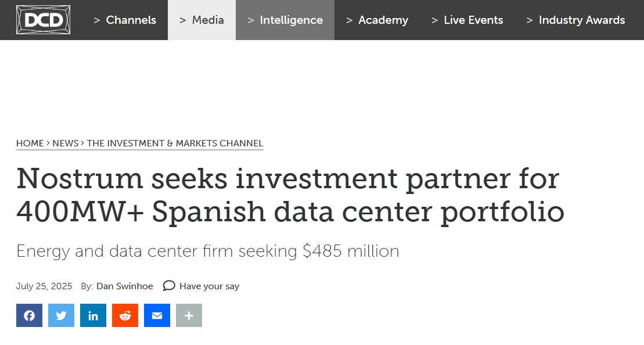Open the Academy menu item
Screen dimensions: 644x345
(x=377, y=20)
